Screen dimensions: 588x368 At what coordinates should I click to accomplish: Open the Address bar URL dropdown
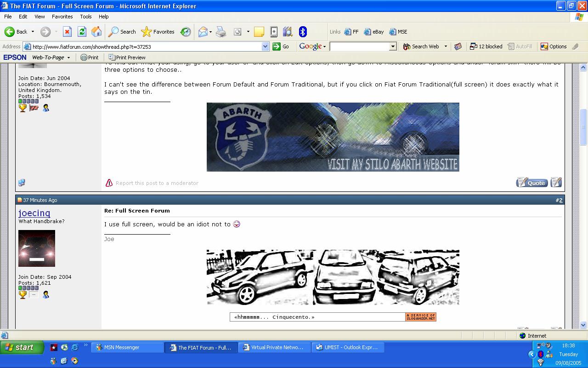265,46
